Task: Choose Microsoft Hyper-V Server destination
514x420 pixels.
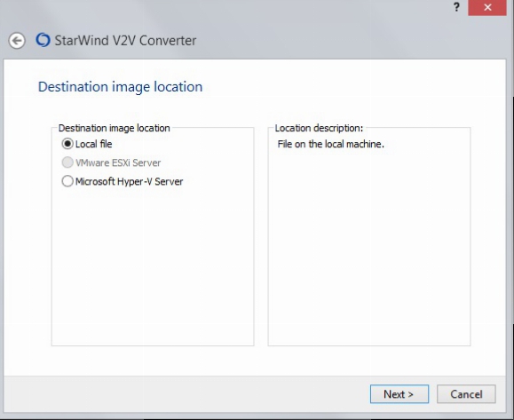Action: coord(123,181)
